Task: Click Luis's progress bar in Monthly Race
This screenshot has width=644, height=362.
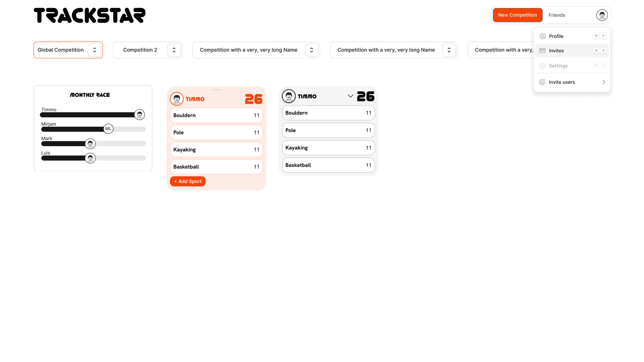Action: [93, 158]
